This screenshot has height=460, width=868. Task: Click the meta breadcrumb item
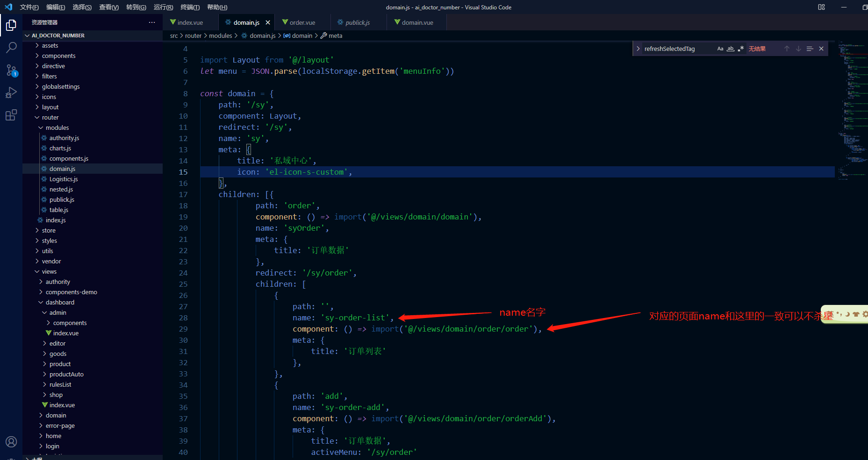(335, 35)
